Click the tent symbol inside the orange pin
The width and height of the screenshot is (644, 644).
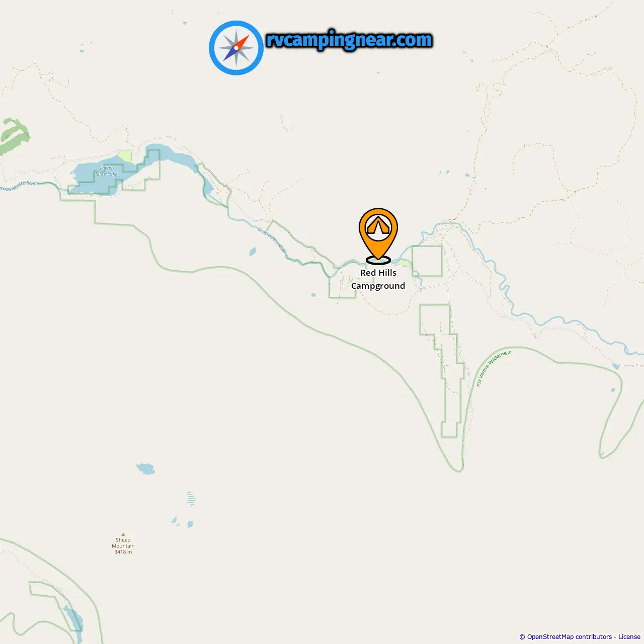pos(378,226)
